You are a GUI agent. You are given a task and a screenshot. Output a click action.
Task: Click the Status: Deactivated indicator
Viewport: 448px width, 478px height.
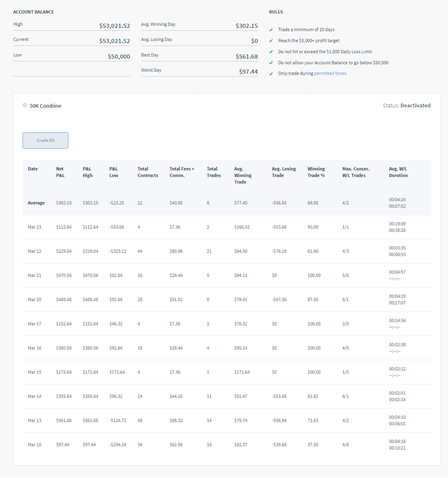tap(407, 105)
